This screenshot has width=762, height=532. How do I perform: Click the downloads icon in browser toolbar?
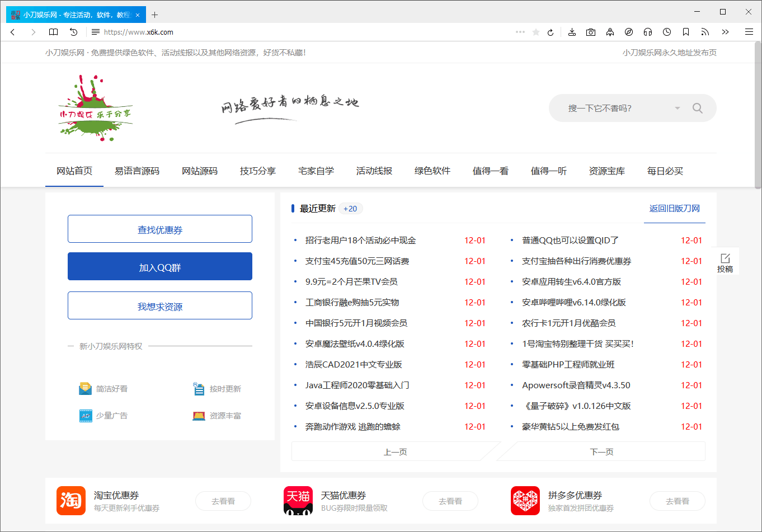(572, 32)
